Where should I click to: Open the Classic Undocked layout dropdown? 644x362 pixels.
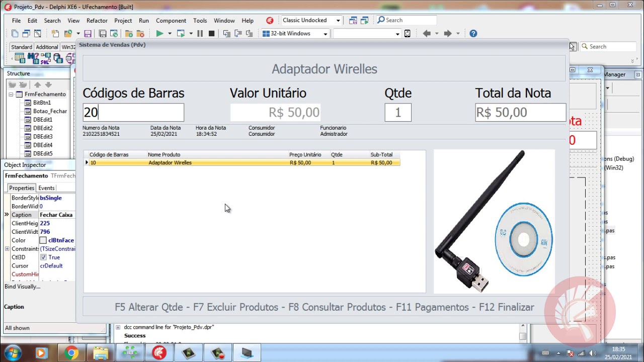click(x=338, y=21)
